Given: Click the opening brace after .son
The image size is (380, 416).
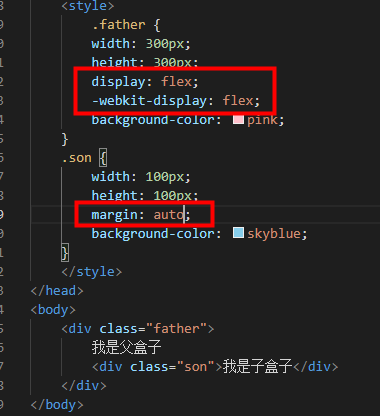Looking at the screenshot, I should (x=103, y=158).
